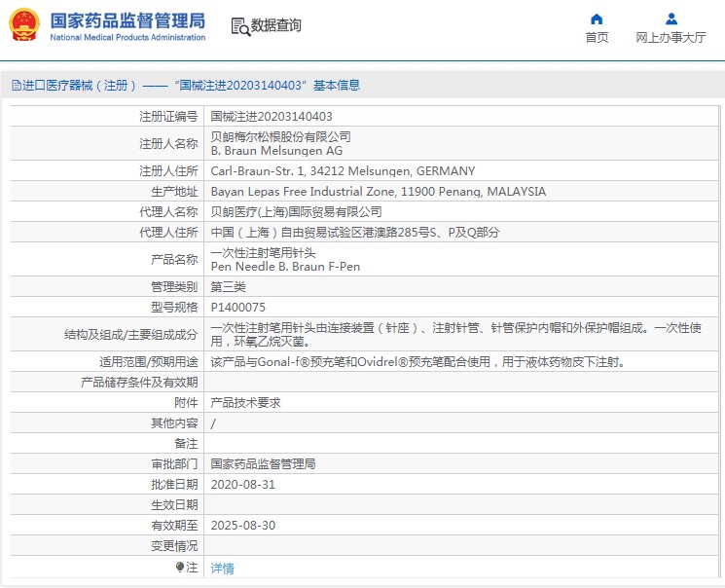Screen dimensions: 725x588
Task: Select attachment value 产品技术要求
Action: pos(245,402)
